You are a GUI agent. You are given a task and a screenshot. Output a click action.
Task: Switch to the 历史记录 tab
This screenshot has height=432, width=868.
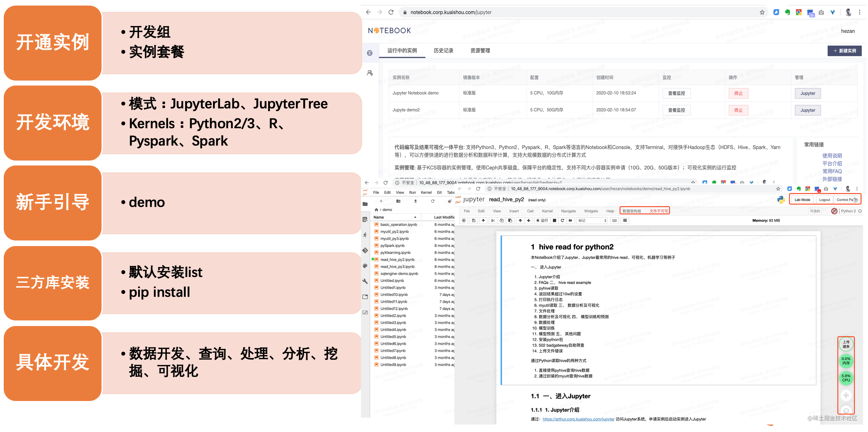click(443, 51)
